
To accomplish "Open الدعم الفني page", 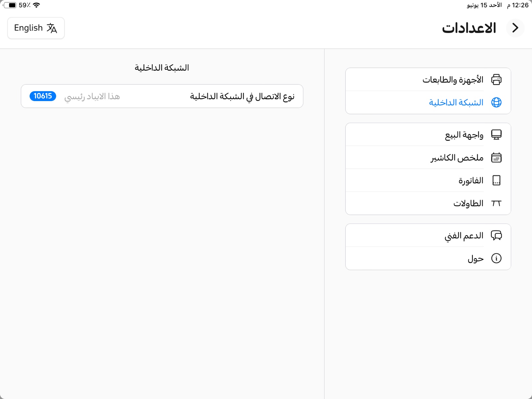I will [x=428, y=235].
